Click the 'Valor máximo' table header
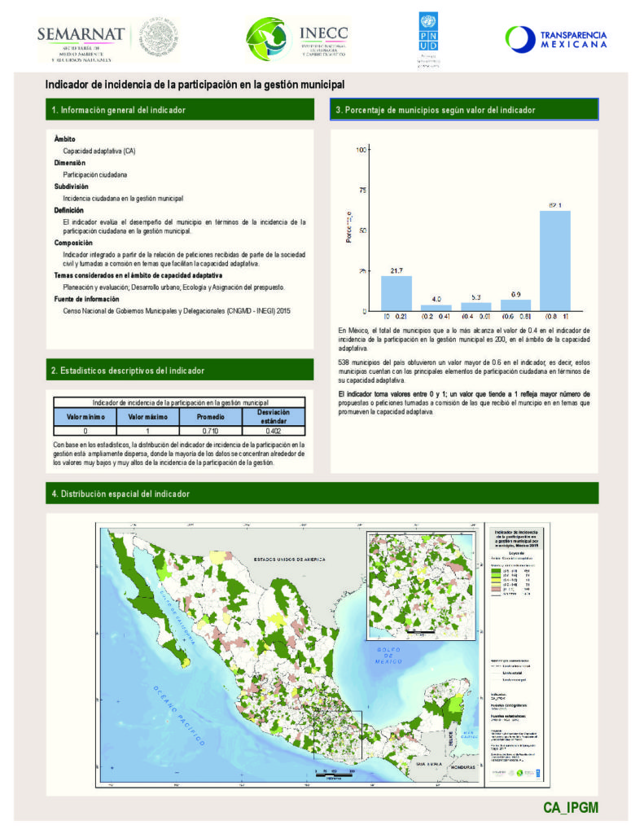The height and width of the screenshot is (834, 644). coord(148,417)
